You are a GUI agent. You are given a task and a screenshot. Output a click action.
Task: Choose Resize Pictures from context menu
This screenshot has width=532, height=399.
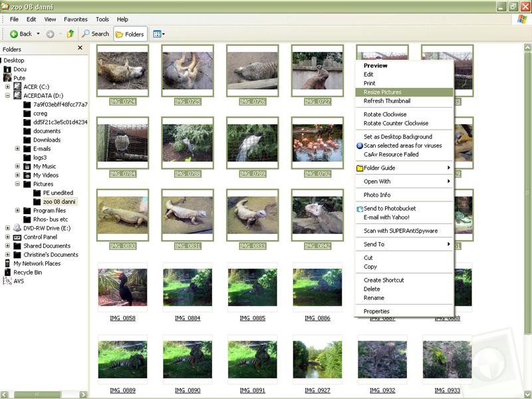pos(382,92)
